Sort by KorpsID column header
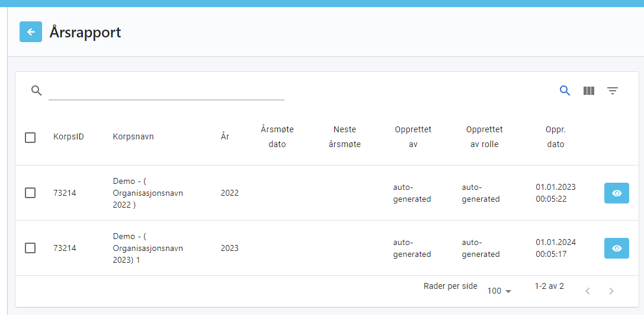The width and height of the screenshot is (644, 315). 69,136
